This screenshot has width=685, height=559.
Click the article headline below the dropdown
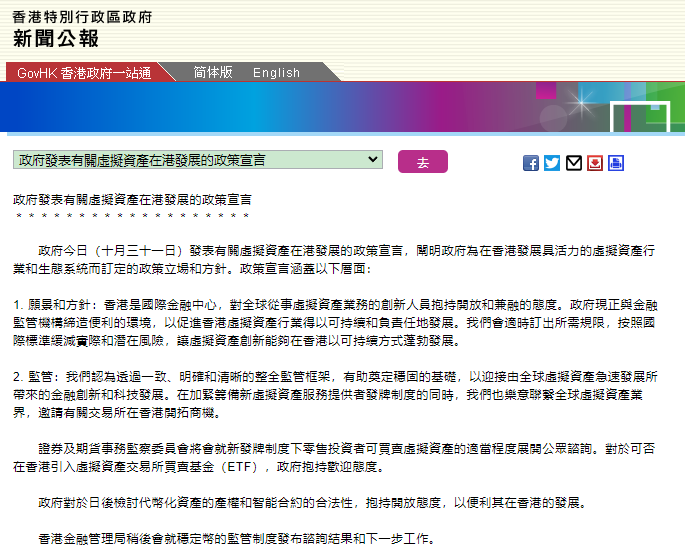132,200
